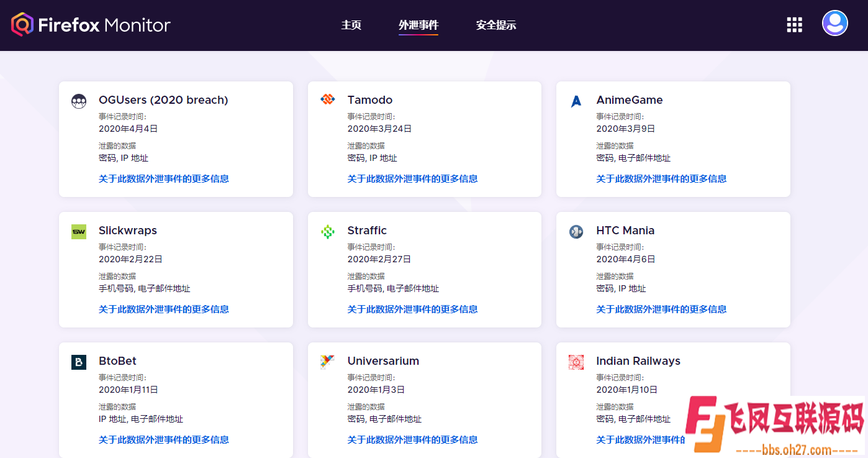Open more info link for AnimeGame breach

(662, 179)
